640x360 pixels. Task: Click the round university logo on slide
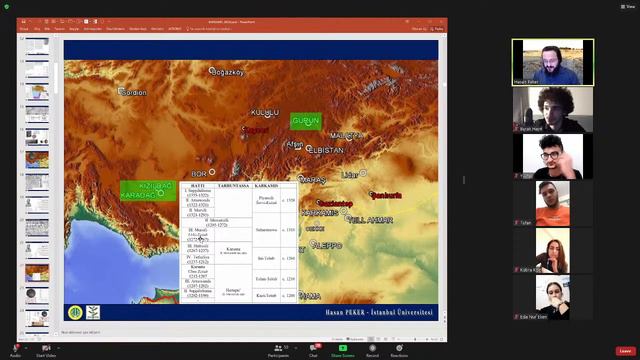(75, 313)
